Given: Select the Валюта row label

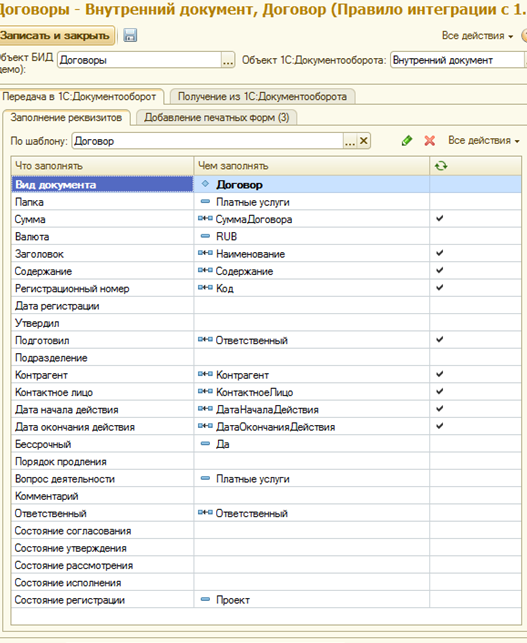Looking at the screenshot, I should click(x=32, y=237).
